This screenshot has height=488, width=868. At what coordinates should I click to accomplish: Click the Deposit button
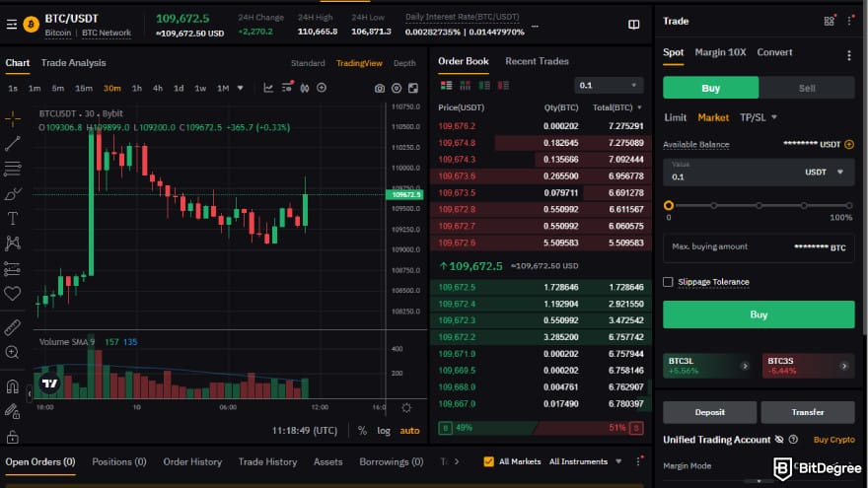[709, 412]
